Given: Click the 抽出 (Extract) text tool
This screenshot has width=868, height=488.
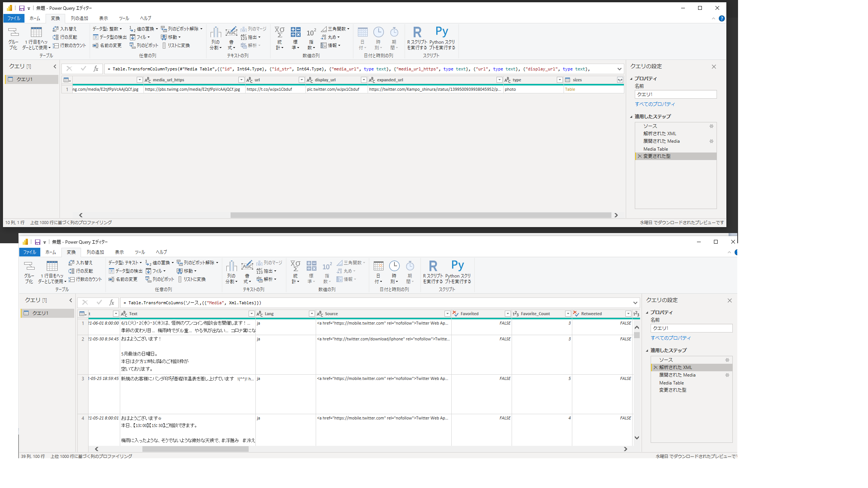Looking at the screenshot, I should (252, 37).
